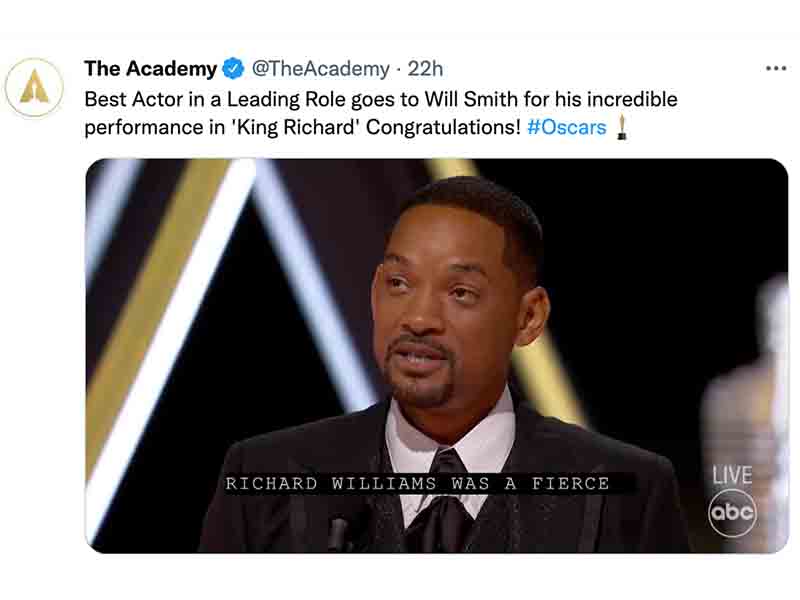The image size is (800, 600).
Task: Select the 'King Richard' text in tweet
Action: [x=296, y=127]
